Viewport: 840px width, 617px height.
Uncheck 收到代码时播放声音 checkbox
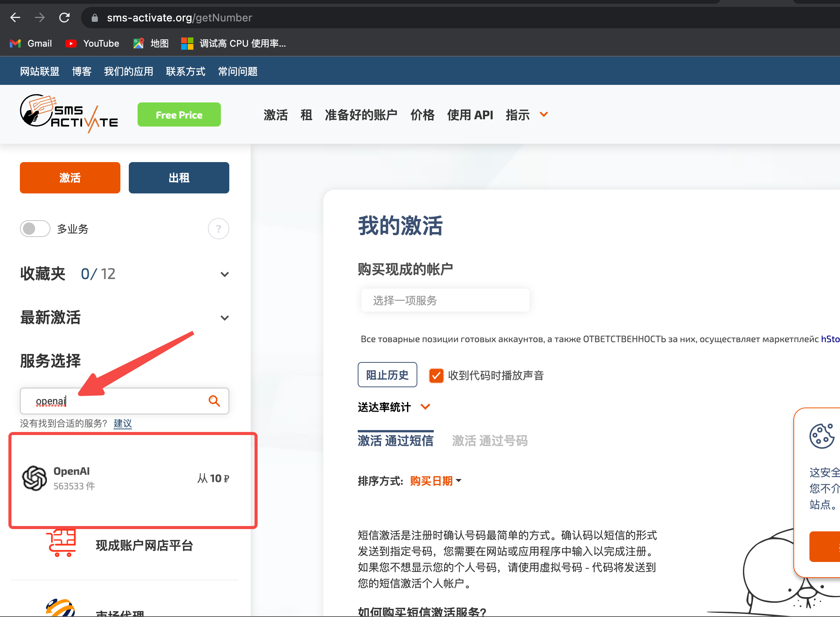tap(436, 375)
